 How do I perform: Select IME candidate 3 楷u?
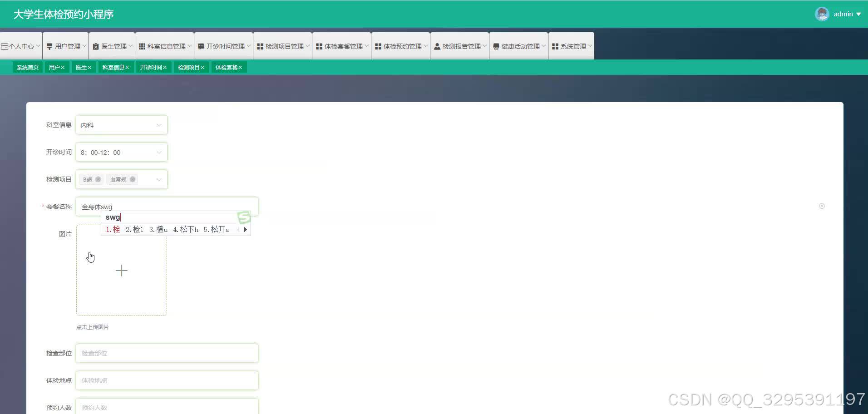pyautogui.click(x=158, y=229)
